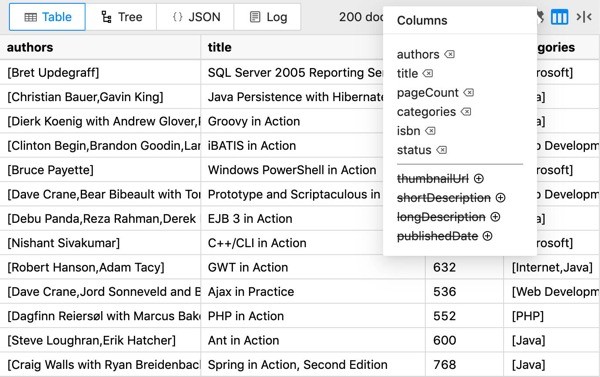This screenshot has height=377, width=600.
Task: Add publishedDate column with its plus icon
Action: coord(488,236)
